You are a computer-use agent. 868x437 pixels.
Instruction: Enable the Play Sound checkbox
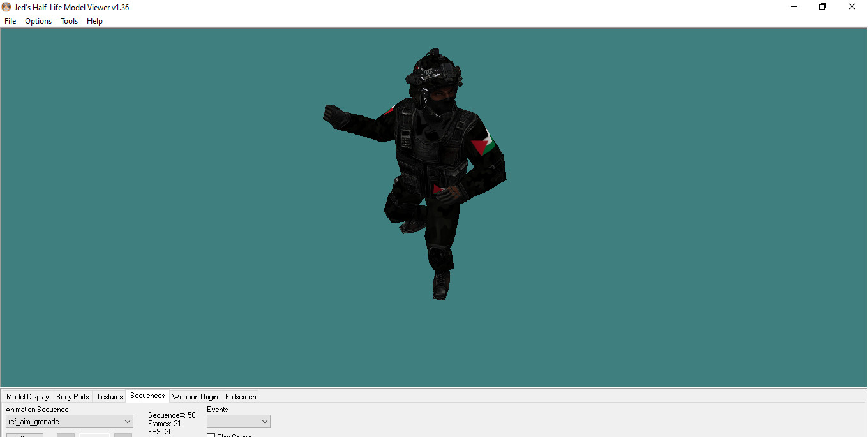coord(211,435)
